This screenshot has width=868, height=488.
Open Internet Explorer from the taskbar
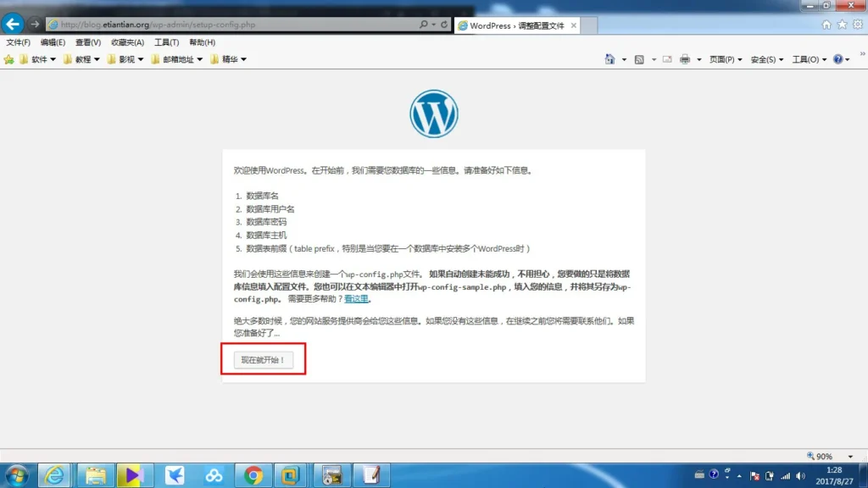pos(55,474)
